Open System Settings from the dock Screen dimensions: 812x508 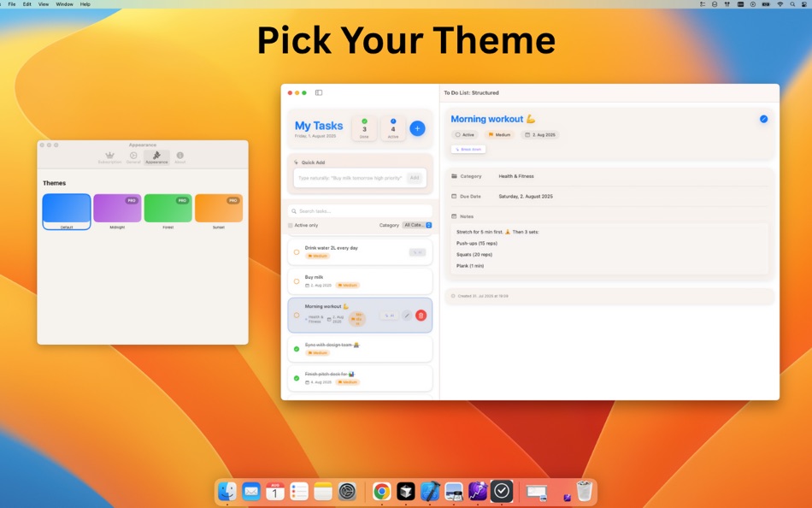click(x=347, y=492)
